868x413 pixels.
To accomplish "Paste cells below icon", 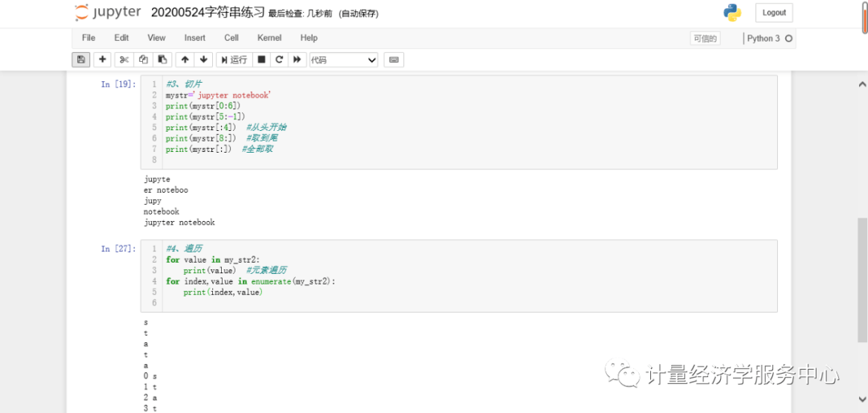I will coord(162,59).
